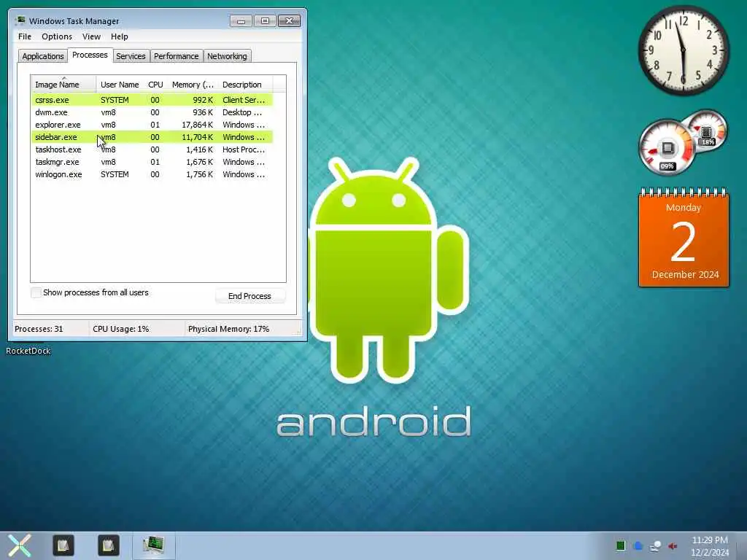The image size is (747, 560).
Task: Switch to the Networking tab
Action: (227, 56)
